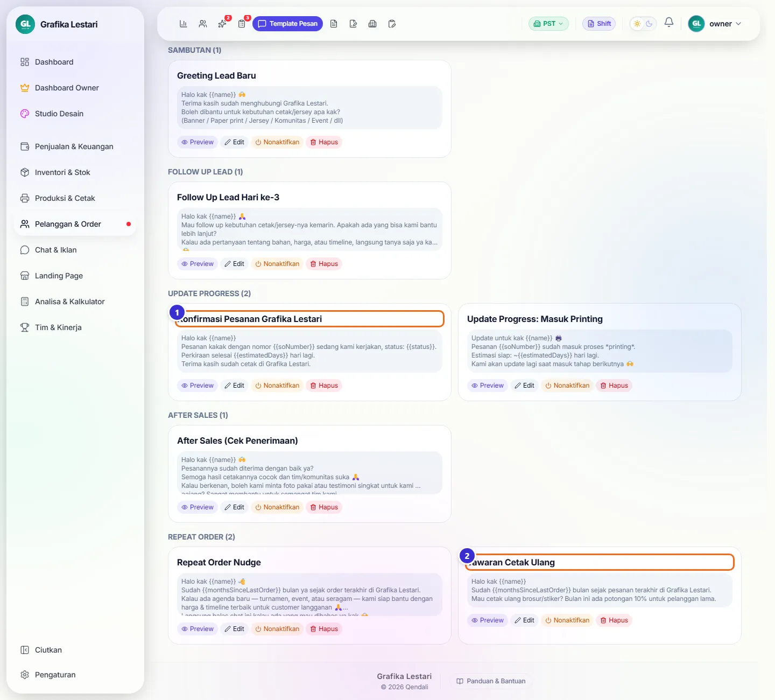Click the calculator icon for Analisa & Kalkulator
The width and height of the screenshot is (775, 700).
(x=25, y=302)
